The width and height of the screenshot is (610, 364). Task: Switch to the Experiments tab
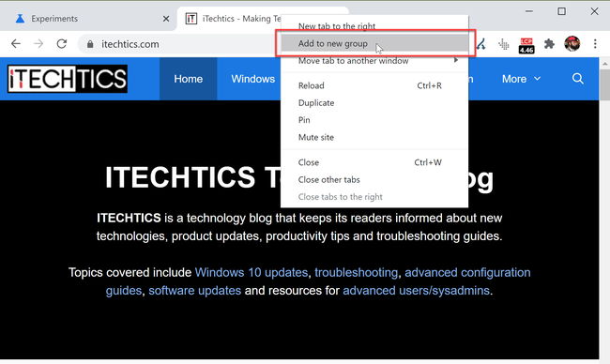click(x=88, y=19)
